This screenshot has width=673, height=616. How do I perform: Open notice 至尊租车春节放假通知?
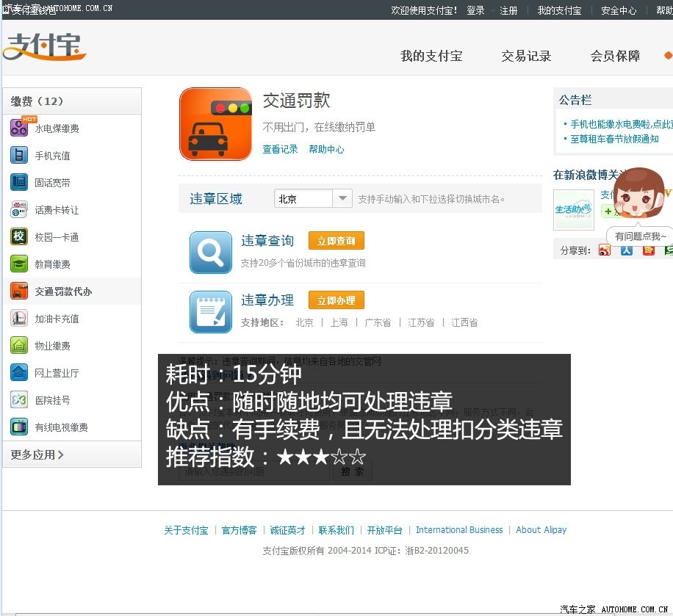coord(614,139)
